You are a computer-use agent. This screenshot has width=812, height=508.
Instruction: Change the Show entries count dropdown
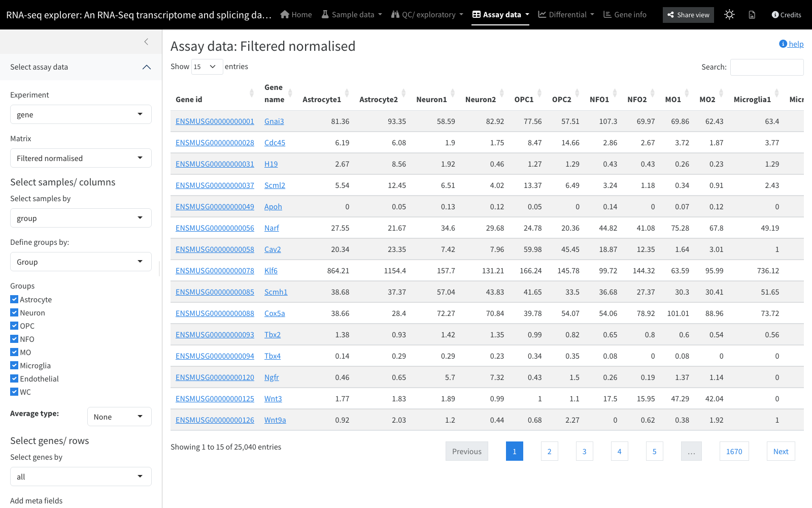point(207,67)
